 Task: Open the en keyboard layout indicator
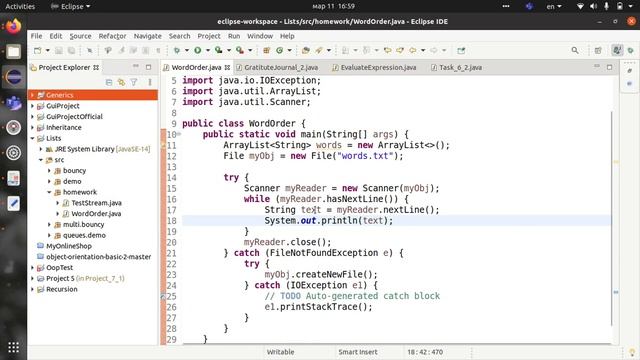point(554,6)
